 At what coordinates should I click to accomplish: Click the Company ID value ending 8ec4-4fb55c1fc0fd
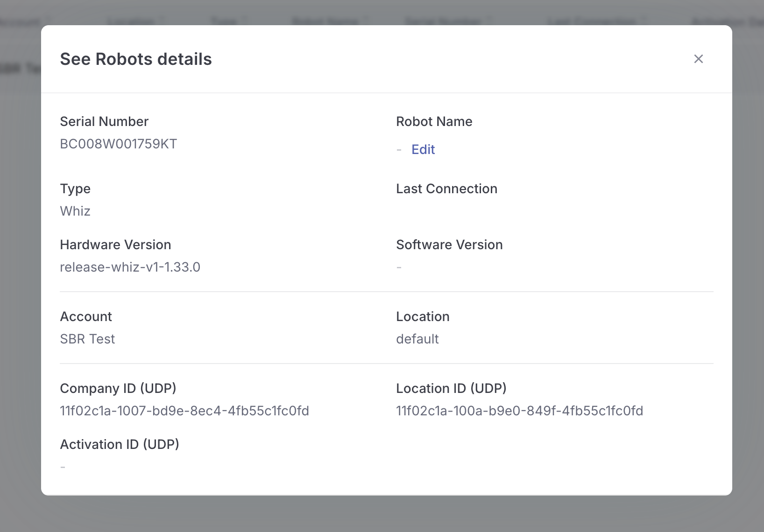tap(184, 411)
